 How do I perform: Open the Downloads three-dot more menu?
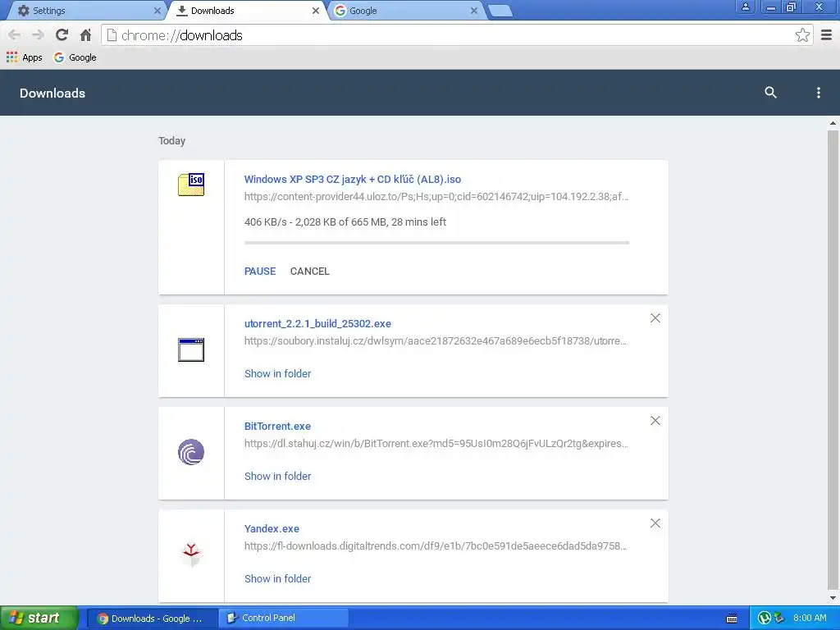pyautogui.click(x=818, y=93)
